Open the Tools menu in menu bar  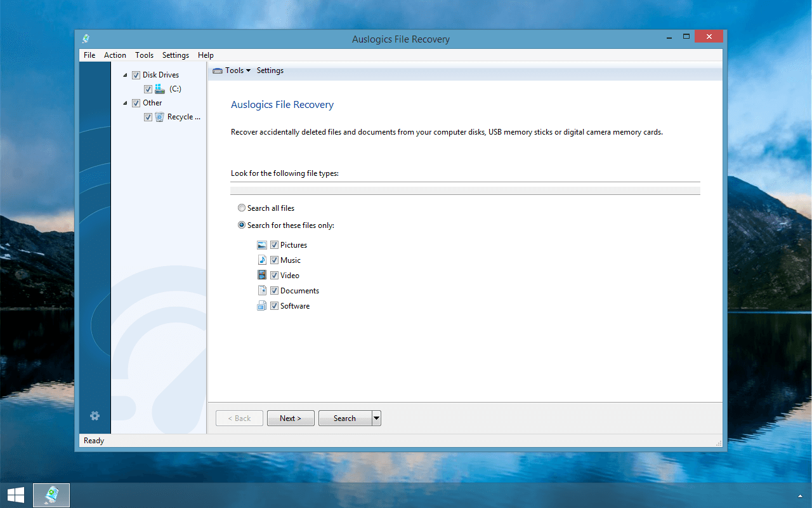[x=144, y=55]
